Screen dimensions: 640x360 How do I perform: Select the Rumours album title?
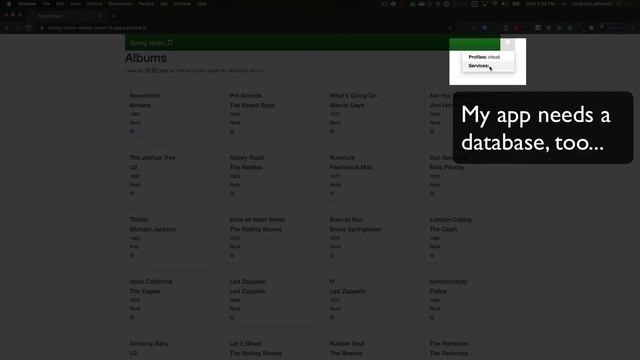point(342,158)
